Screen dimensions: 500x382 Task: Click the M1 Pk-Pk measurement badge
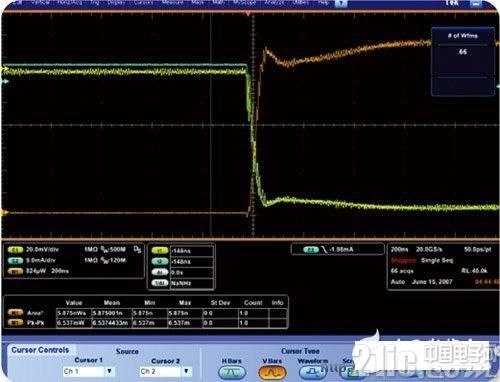click(15, 323)
